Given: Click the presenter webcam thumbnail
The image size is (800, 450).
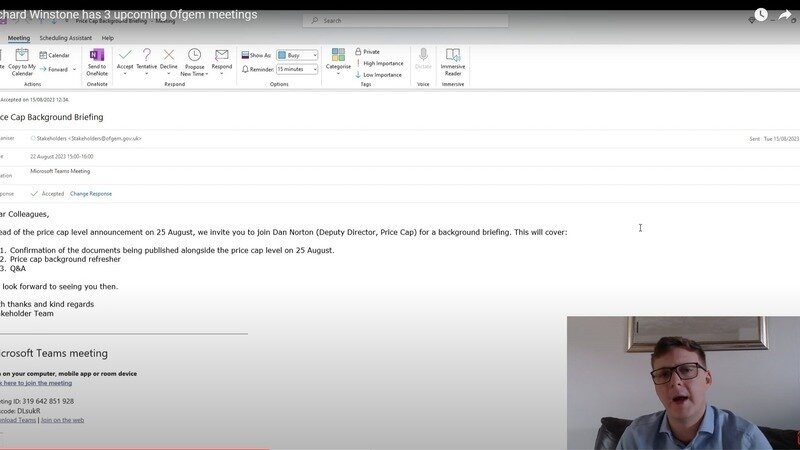Looking at the screenshot, I should coord(683,383).
